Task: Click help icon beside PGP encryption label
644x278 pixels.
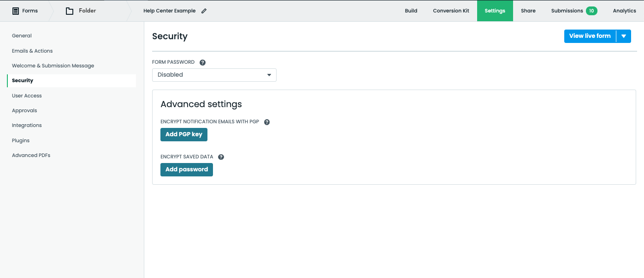Action: point(267,122)
